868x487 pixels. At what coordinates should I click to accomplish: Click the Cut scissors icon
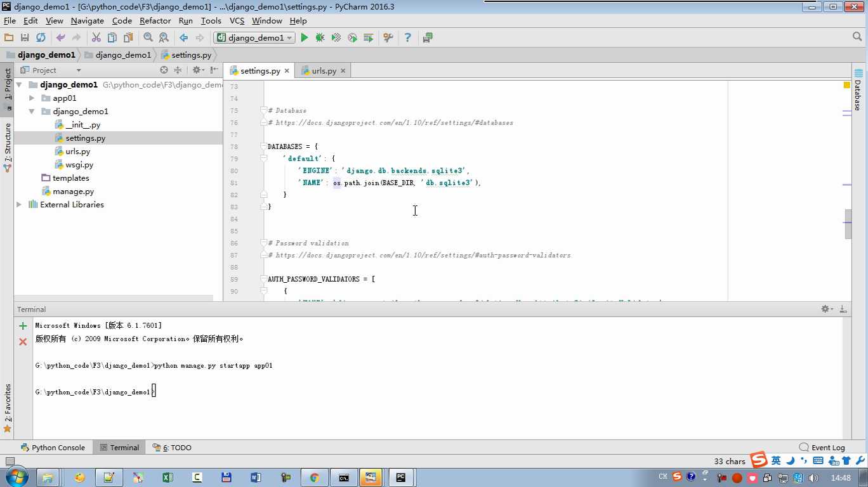(x=96, y=38)
